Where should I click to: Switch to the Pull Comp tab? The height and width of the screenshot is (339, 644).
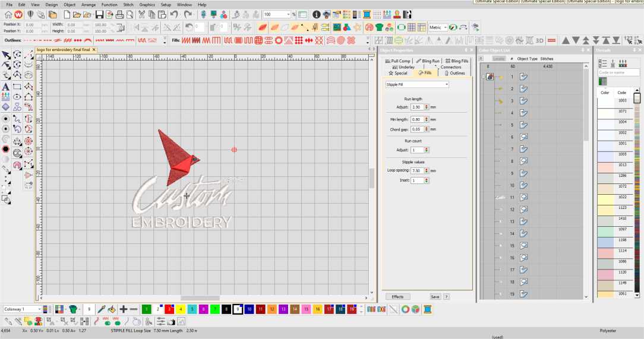397,61
